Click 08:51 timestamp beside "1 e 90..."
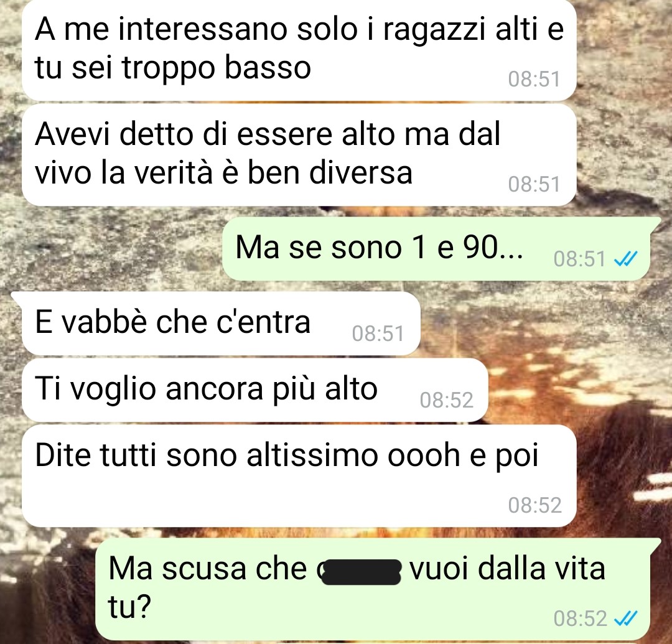 click(579, 259)
